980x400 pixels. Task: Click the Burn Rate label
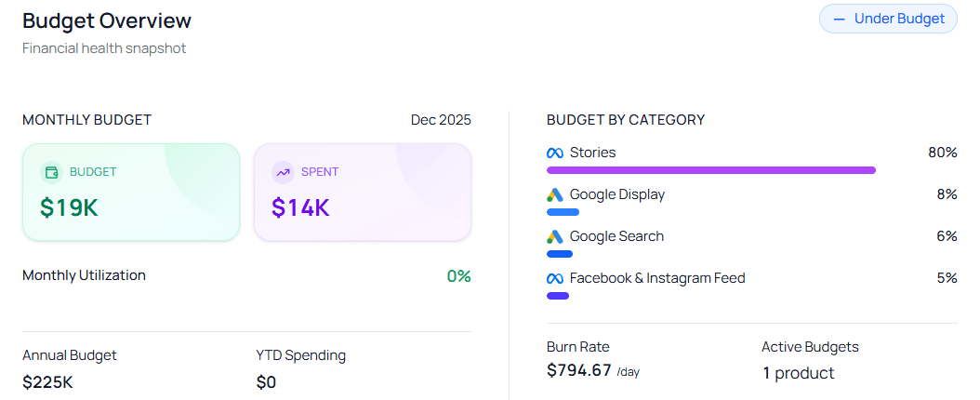pos(578,347)
